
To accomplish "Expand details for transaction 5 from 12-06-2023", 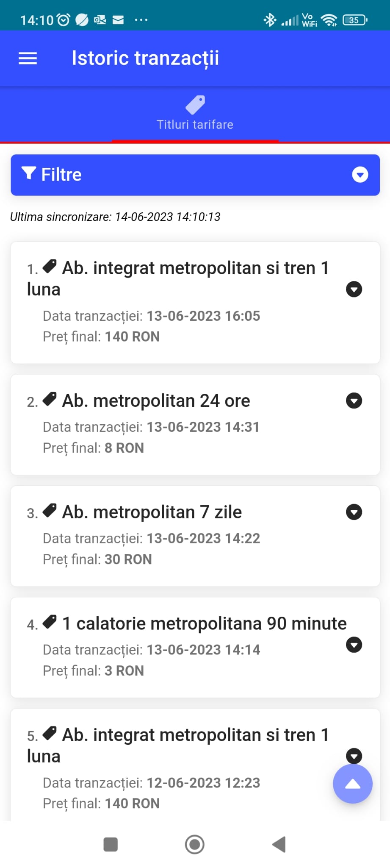I will [354, 755].
